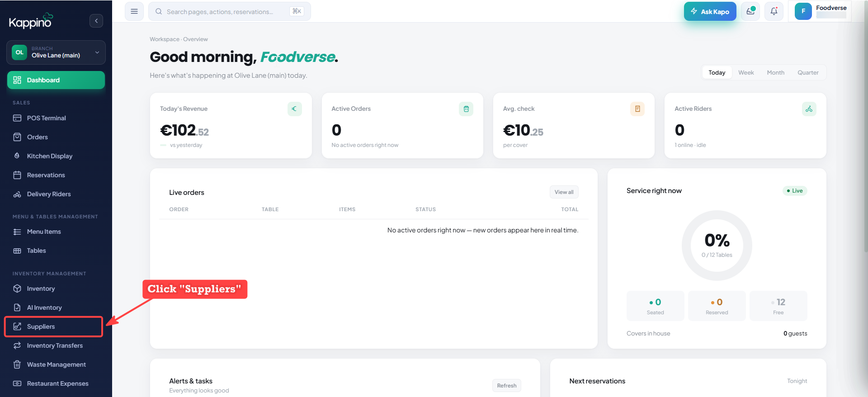Click the 0% table occupancy gauge
The height and width of the screenshot is (397, 868).
click(x=717, y=246)
